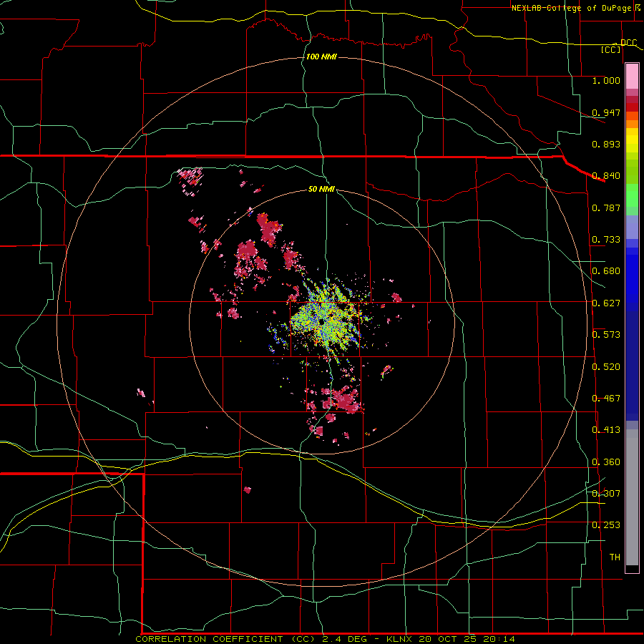Screen dimensions: 644x644
Task: Click the 0.467 scale value
Action: click(606, 399)
